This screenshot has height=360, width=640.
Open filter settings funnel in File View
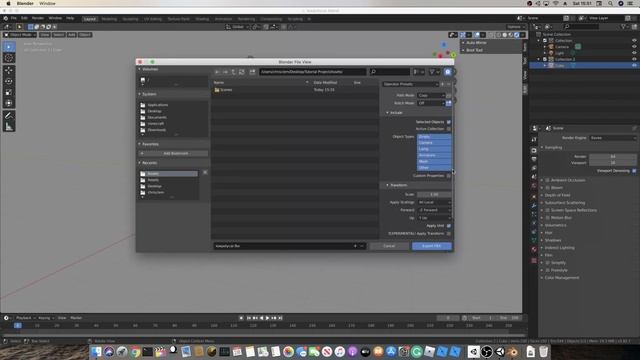pyautogui.click(x=432, y=72)
